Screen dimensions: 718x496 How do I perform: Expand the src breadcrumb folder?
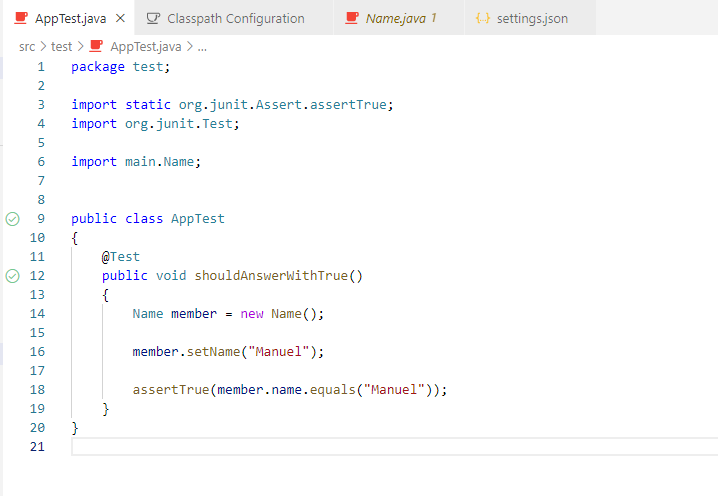click(x=27, y=46)
